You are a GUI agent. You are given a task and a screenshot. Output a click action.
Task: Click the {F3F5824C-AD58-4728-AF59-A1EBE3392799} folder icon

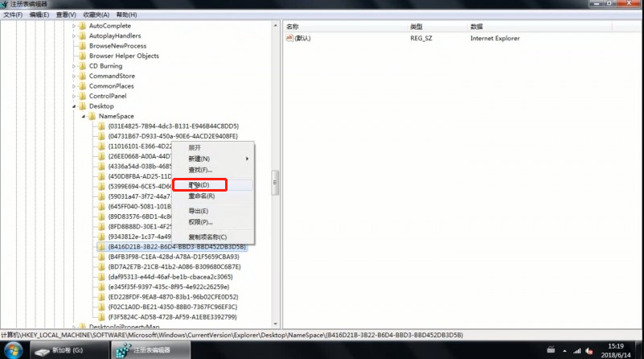100,317
